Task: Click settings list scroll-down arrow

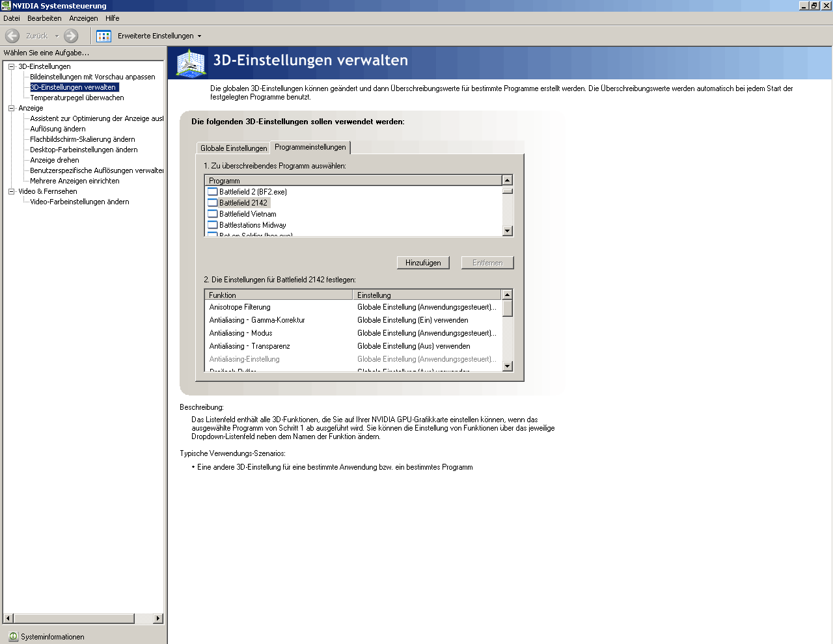Action: (508, 366)
